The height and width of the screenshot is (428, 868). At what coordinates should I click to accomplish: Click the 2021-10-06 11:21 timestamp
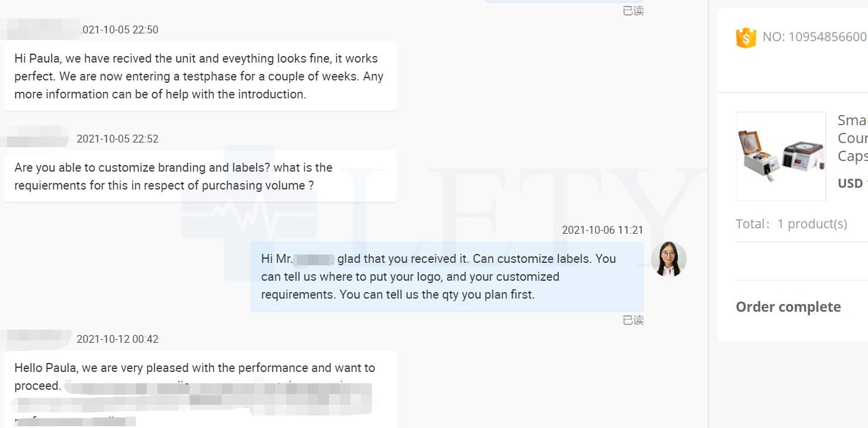pos(602,230)
